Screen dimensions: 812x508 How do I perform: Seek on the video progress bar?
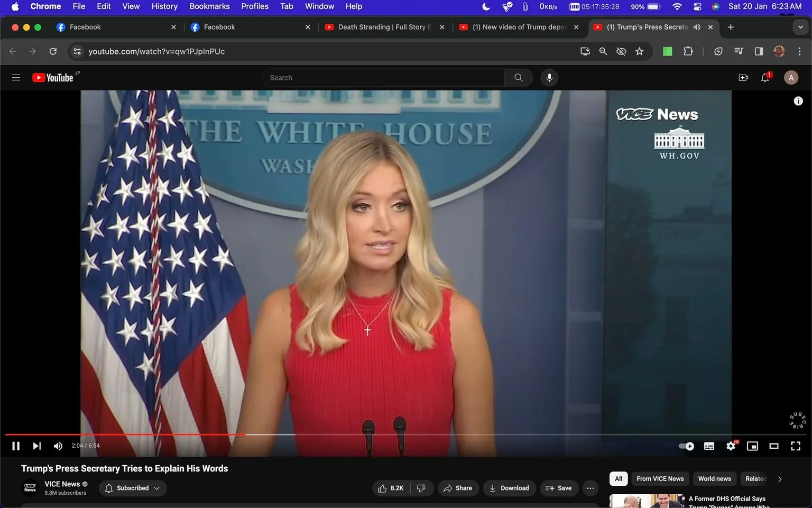(406, 434)
